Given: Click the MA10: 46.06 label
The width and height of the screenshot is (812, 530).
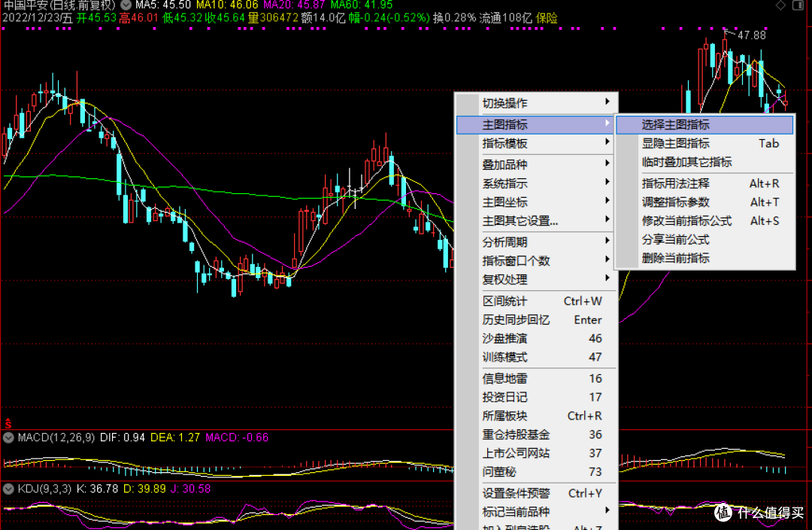Looking at the screenshot, I should 227,5.
